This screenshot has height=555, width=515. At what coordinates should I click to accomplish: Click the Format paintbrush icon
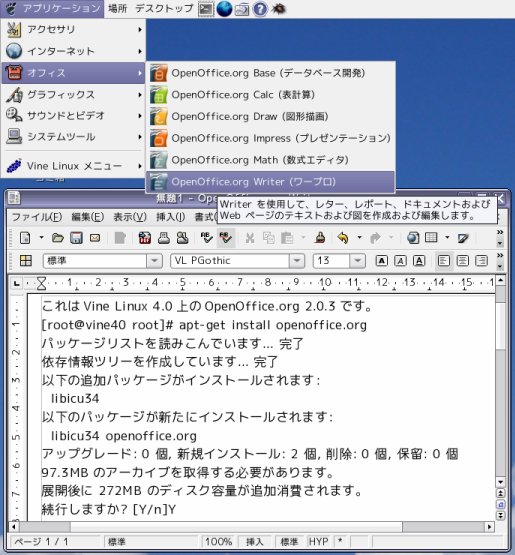click(320, 238)
